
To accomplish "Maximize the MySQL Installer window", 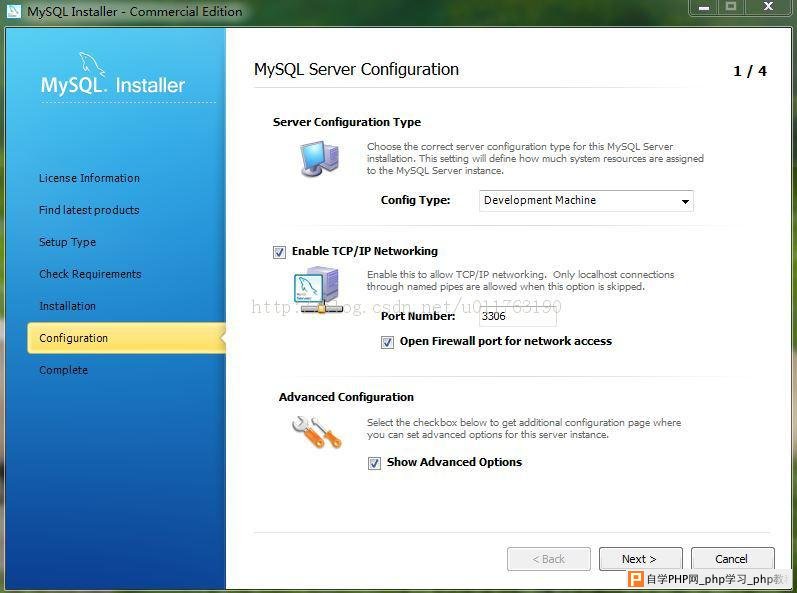I will point(730,7).
